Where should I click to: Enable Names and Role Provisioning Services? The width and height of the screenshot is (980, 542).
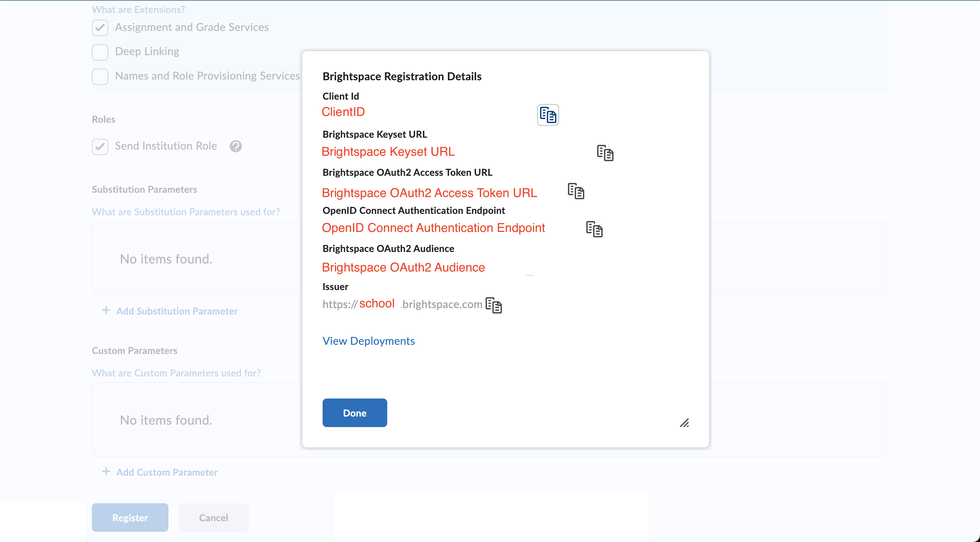[x=100, y=77]
